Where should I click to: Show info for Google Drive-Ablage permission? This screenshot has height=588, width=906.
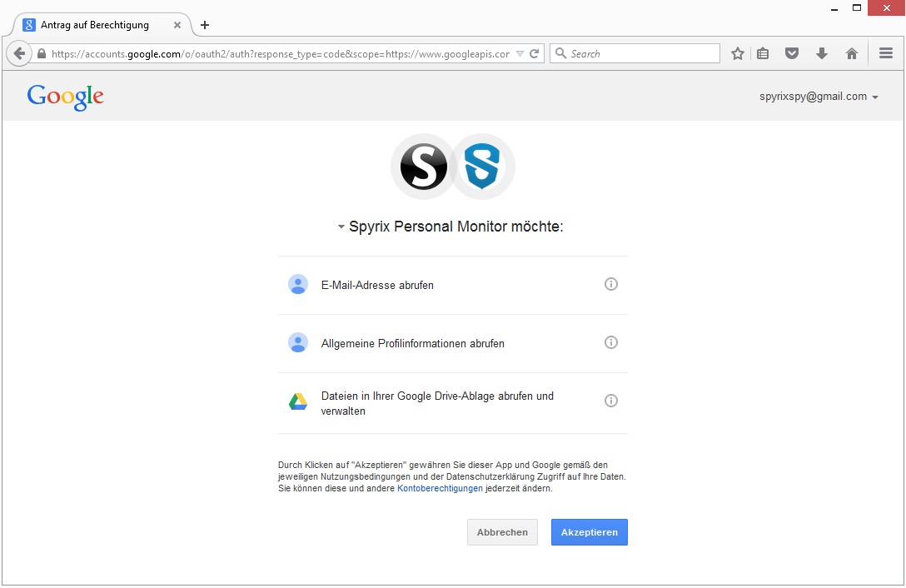(610, 401)
